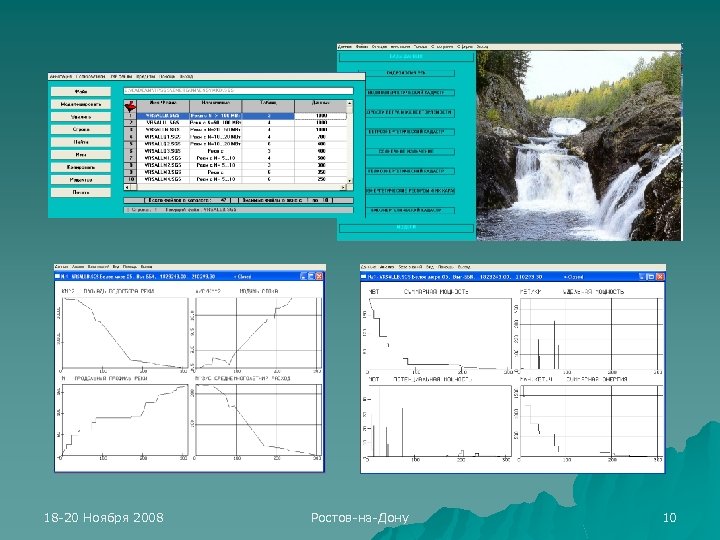This screenshot has width=720, height=540.
Task: Click the "Удалить" button in catalog window
Action: point(81,117)
